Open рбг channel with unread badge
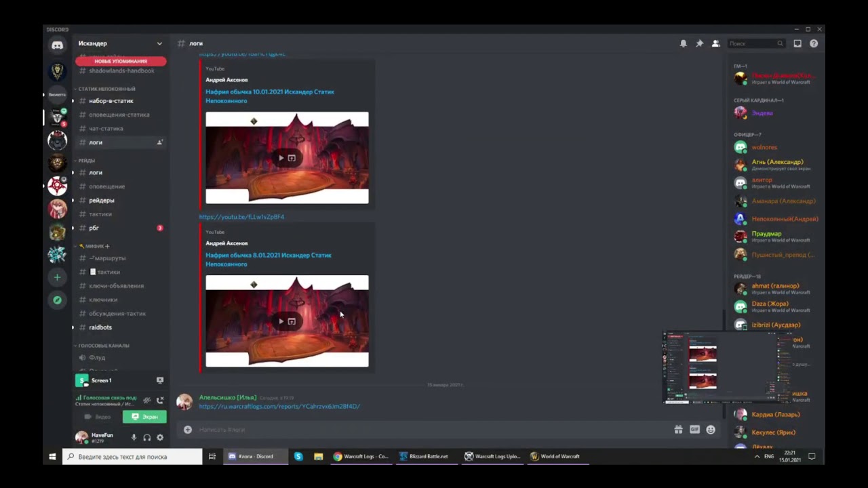This screenshot has height=488, width=868. coord(121,228)
